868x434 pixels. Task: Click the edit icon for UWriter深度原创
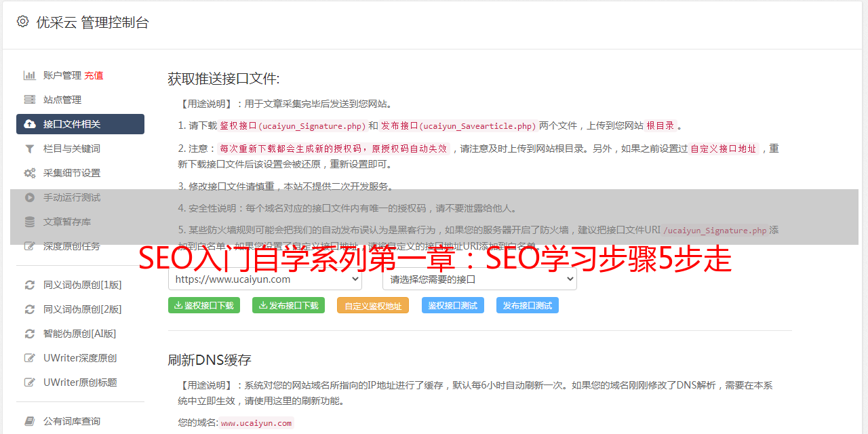(x=30, y=358)
